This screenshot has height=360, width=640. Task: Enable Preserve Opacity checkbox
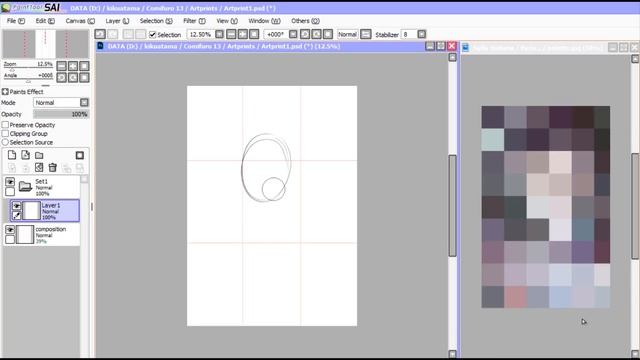pyautogui.click(x=5, y=125)
